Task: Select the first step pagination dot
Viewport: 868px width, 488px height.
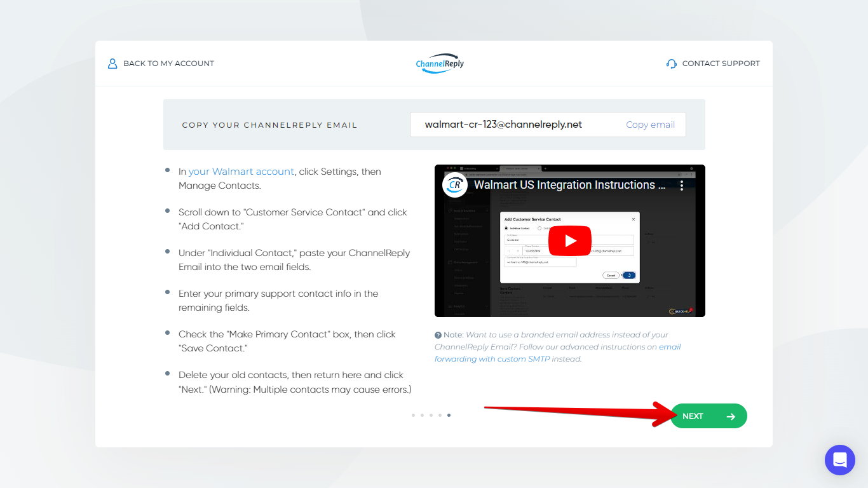Action: coord(413,415)
